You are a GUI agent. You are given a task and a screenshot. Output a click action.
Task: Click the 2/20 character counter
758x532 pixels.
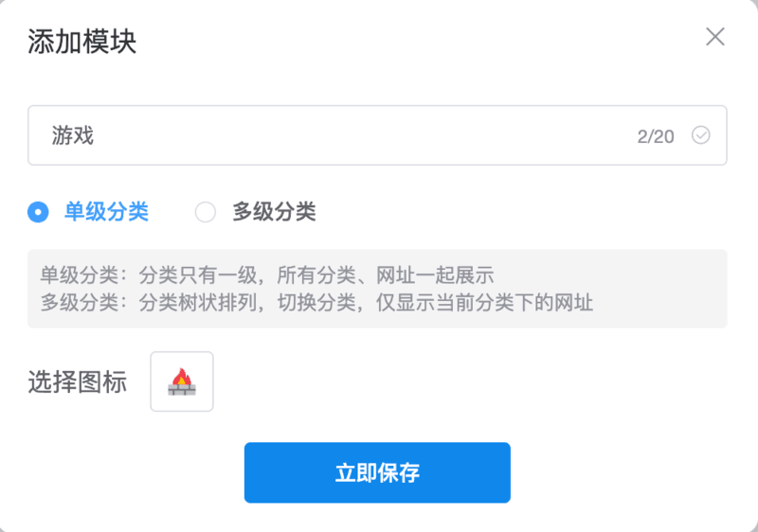click(656, 136)
